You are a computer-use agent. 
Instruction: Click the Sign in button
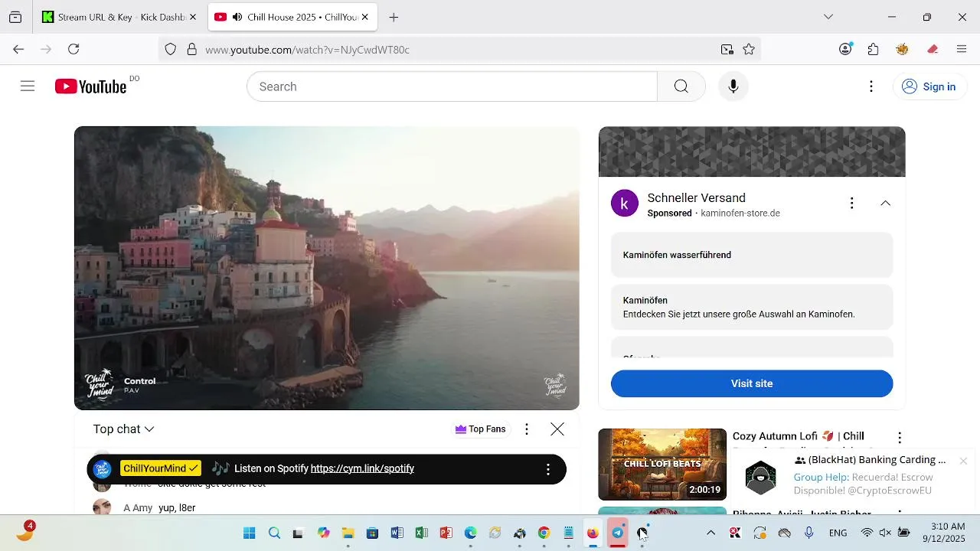(929, 86)
